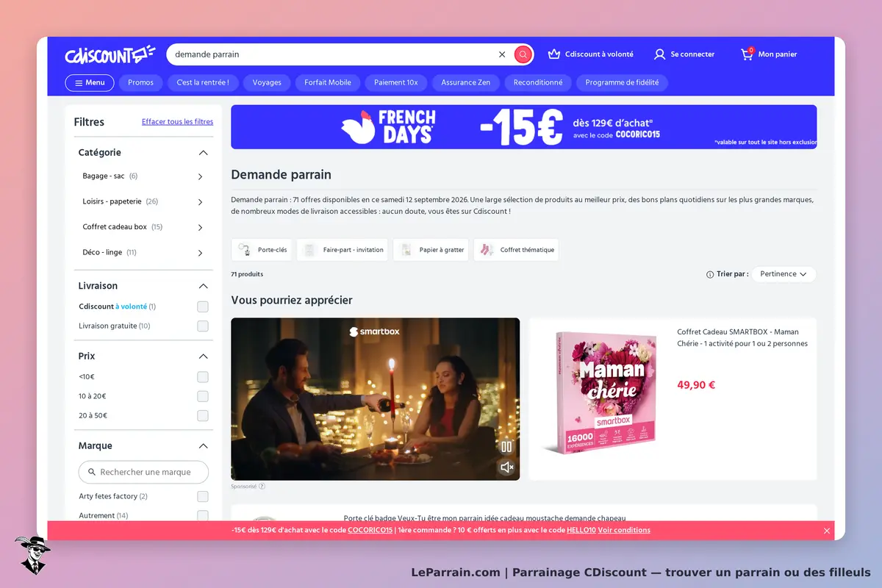Tick the Livraison gratuite checkbox
Screen dimensions: 882x588
coord(203,326)
